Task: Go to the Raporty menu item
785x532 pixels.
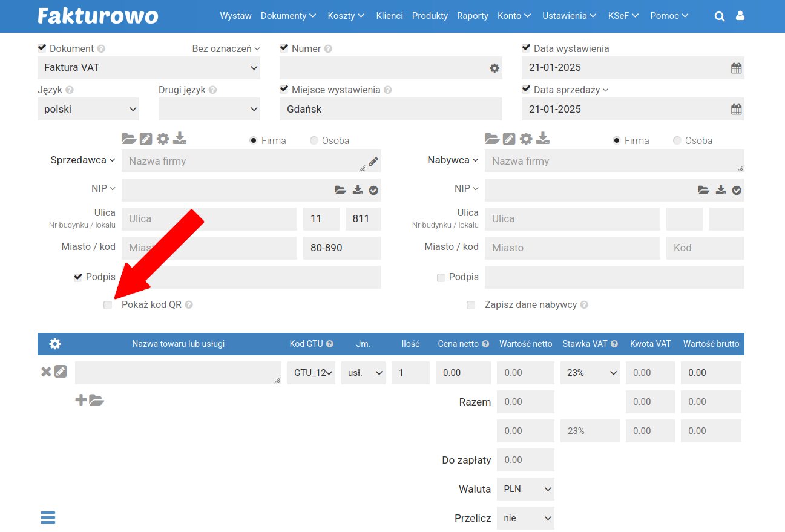Action: point(472,16)
